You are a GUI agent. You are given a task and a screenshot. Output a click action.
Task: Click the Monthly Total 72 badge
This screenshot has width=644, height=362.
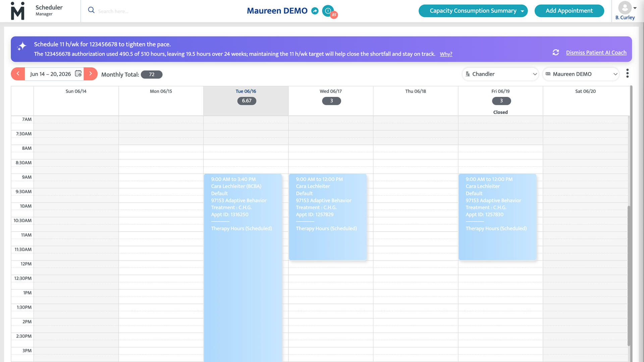pos(152,74)
